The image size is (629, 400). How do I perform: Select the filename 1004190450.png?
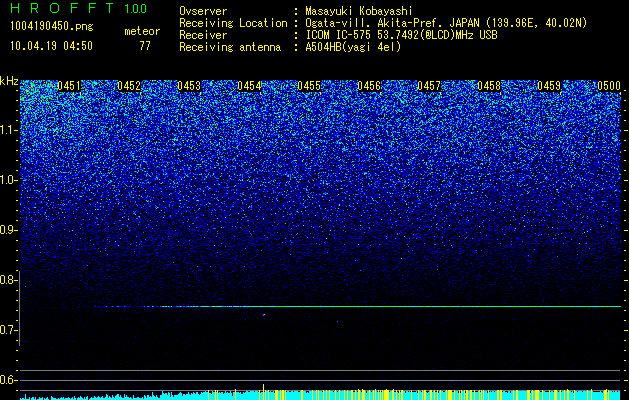(x=52, y=27)
